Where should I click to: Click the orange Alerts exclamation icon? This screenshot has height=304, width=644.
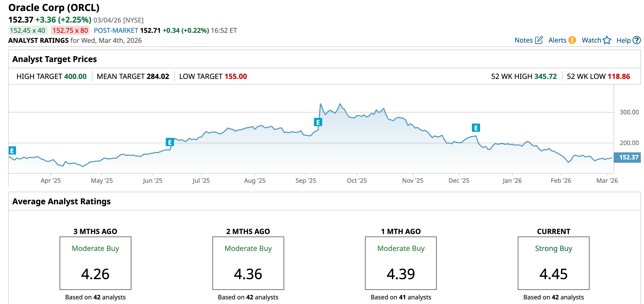[572, 40]
